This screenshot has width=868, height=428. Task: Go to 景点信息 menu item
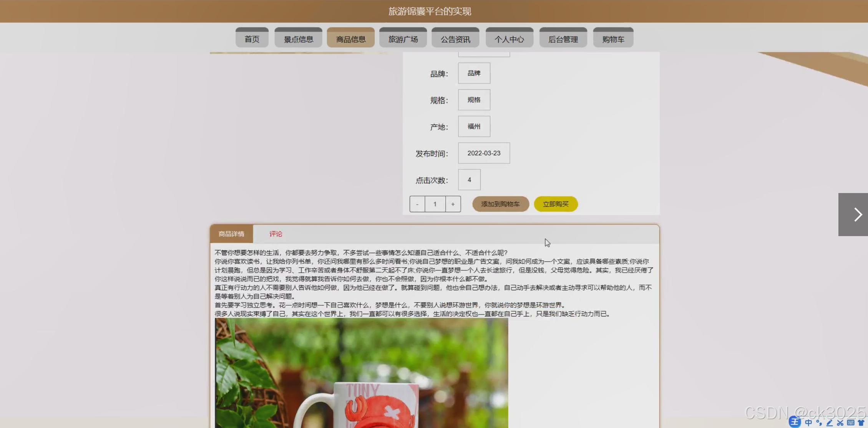coord(299,39)
